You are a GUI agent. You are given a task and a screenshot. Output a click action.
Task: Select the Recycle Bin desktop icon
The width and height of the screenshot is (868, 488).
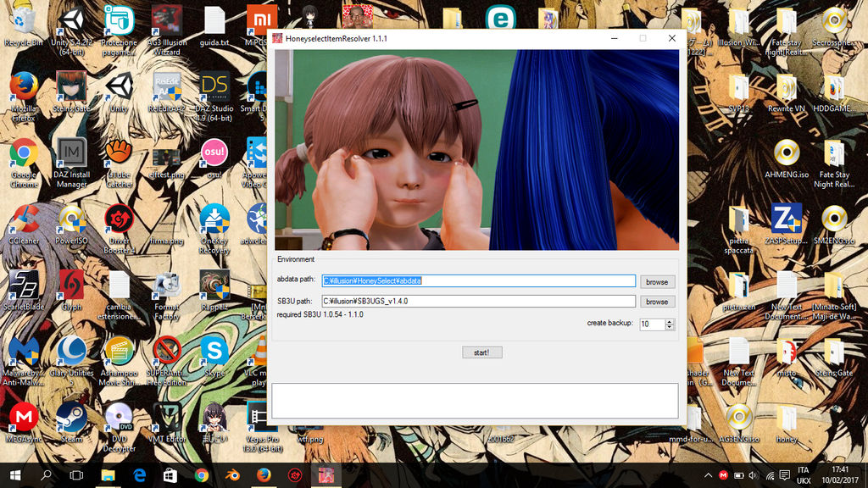click(x=23, y=26)
